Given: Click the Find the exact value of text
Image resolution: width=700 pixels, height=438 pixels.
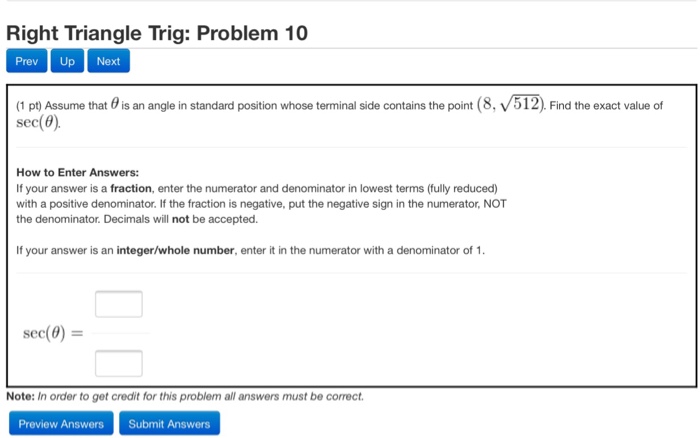Looking at the screenshot, I should [606, 106].
